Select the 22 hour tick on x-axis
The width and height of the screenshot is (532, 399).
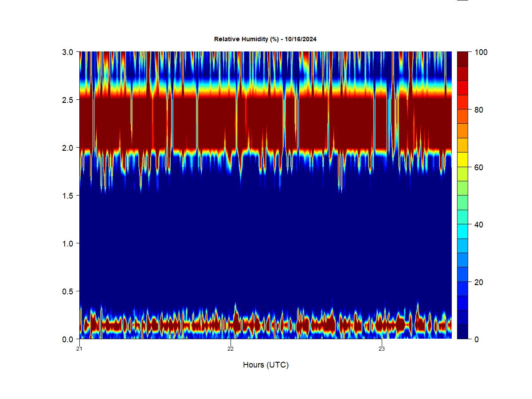231,348
